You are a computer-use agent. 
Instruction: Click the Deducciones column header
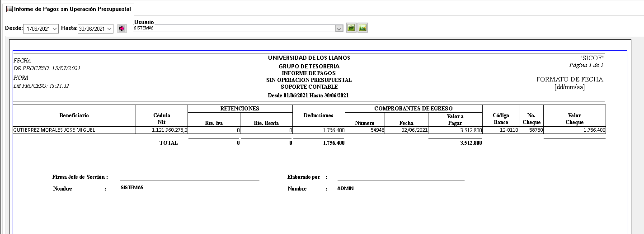pyautogui.click(x=319, y=115)
